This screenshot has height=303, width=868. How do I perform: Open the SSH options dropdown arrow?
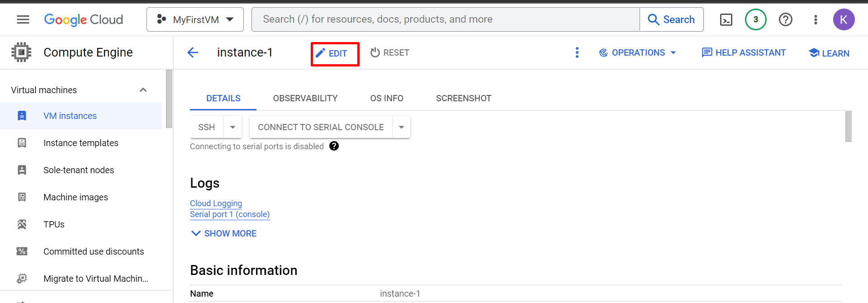[x=232, y=127]
